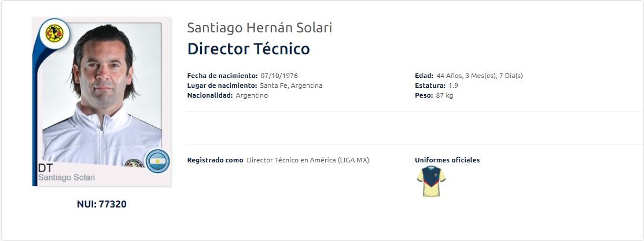The image size is (644, 241).
Task: Click the Fecha de nacimiento label
Action: [222, 76]
